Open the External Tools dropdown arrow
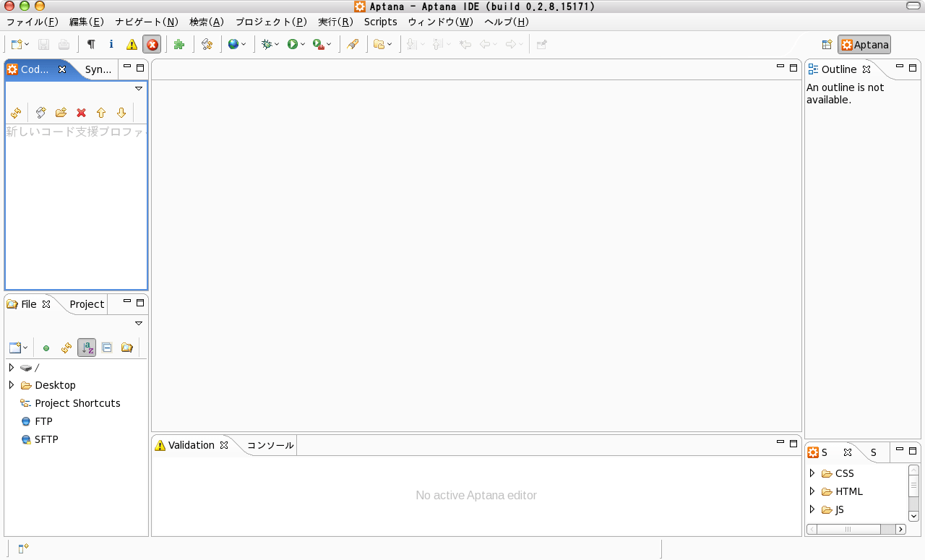 329,44
